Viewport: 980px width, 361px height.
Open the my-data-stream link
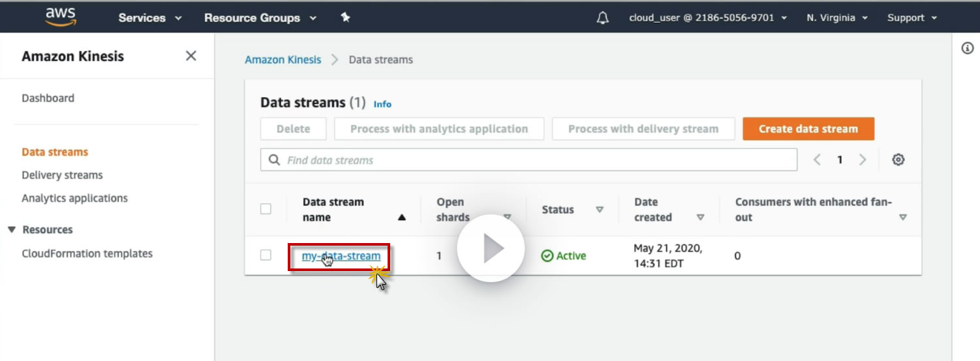click(x=341, y=256)
